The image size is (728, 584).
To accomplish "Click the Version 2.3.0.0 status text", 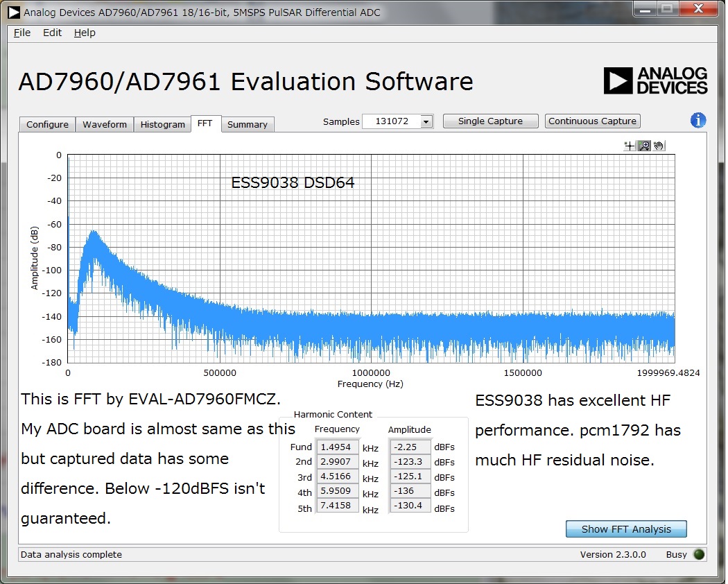I will [x=613, y=555].
